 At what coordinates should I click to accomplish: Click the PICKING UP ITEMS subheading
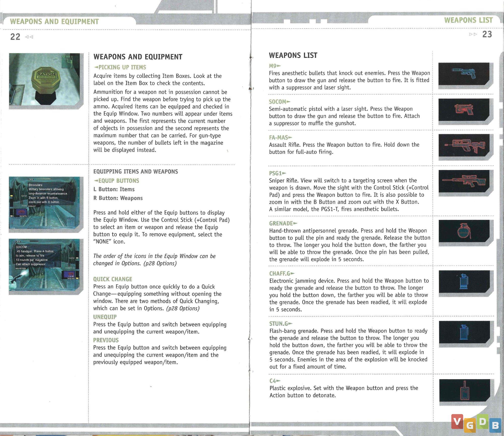tap(120, 67)
